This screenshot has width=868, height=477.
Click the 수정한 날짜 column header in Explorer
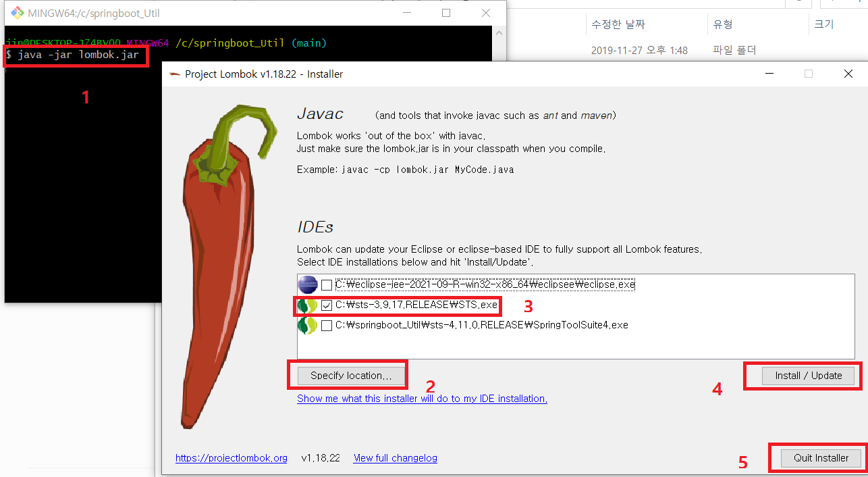618,24
